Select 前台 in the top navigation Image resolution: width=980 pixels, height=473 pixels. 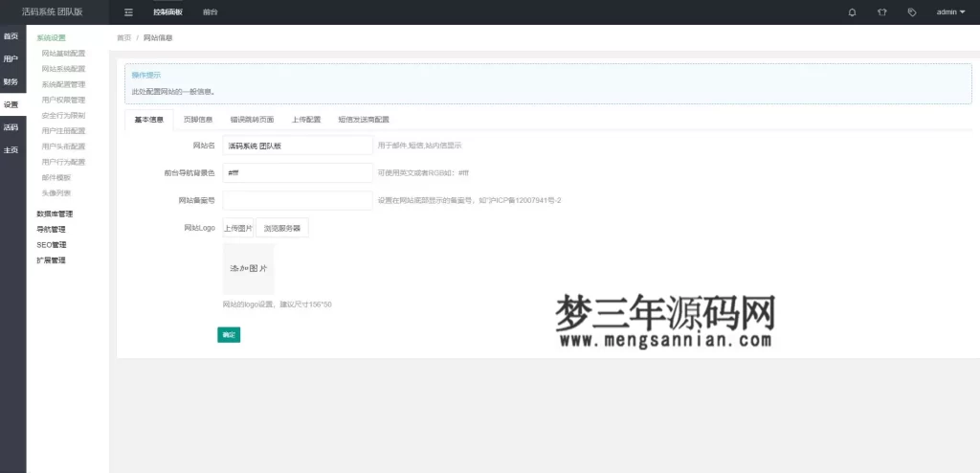click(210, 12)
